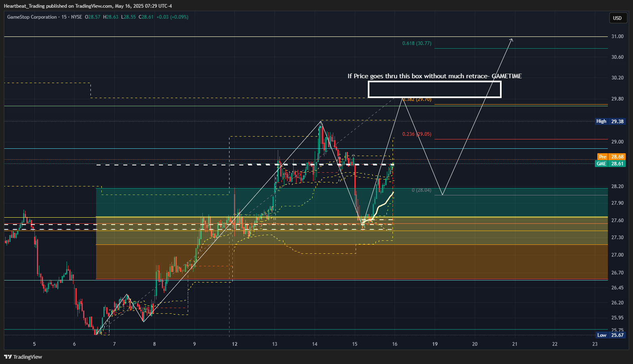Click date 5 on the time axis

(34, 344)
